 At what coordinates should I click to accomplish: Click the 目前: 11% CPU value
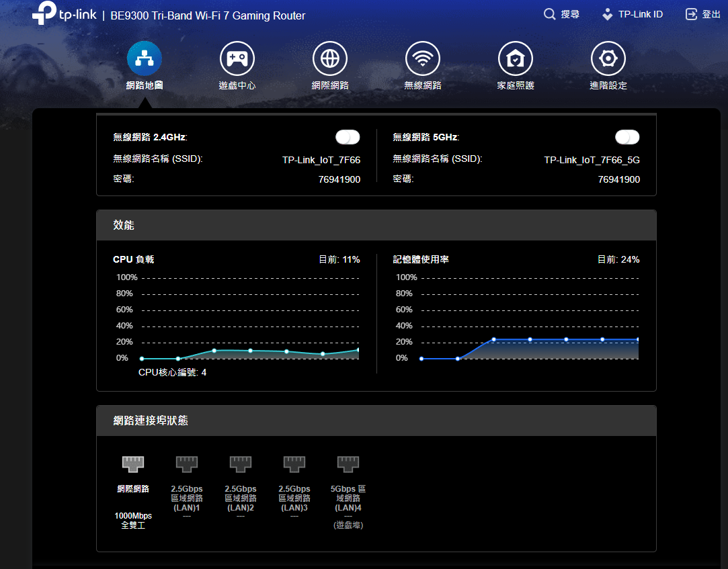[339, 259]
